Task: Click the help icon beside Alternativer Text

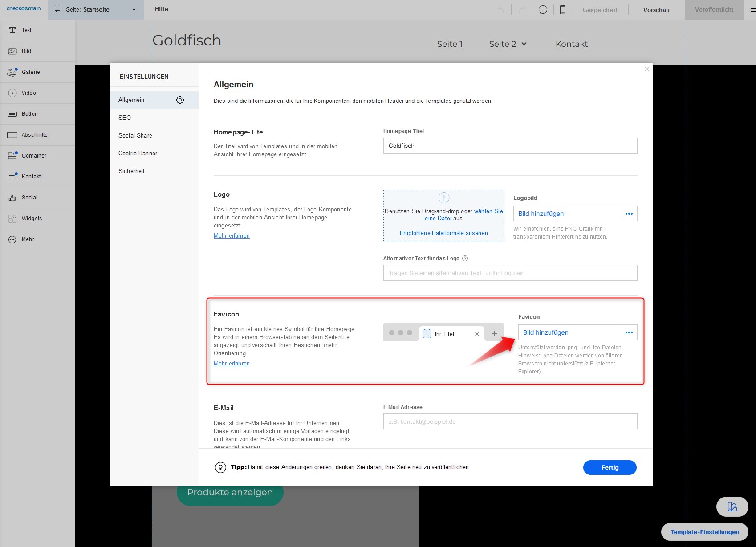Action: (x=465, y=259)
